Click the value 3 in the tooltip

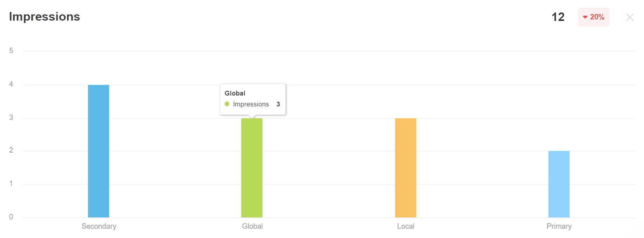[278, 104]
